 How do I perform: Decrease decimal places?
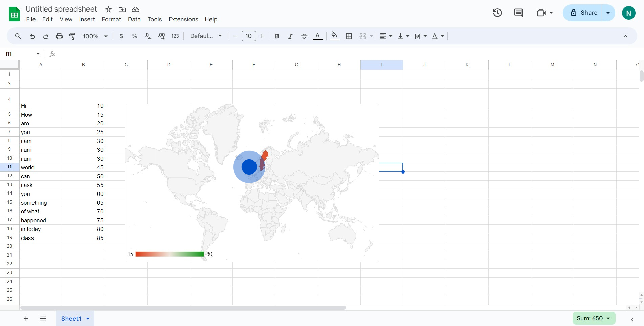coord(148,36)
